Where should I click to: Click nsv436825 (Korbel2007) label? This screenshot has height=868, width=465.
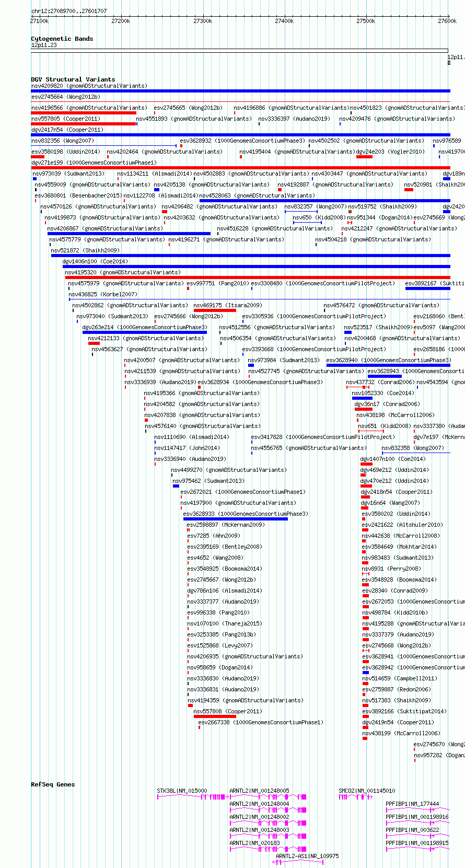103,294
